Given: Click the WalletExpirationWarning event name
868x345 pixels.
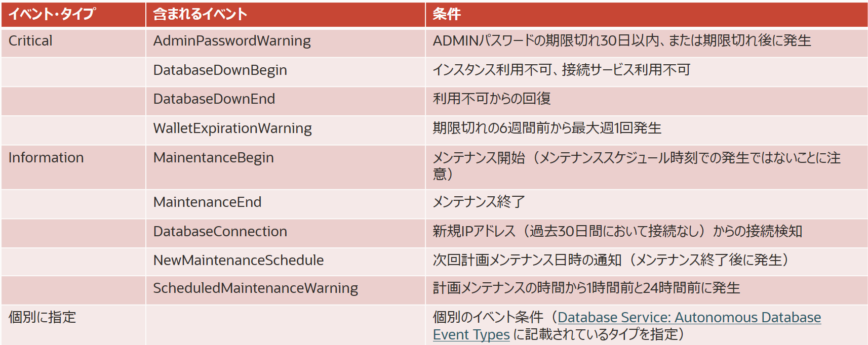Looking at the screenshot, I should coord(232,128).
